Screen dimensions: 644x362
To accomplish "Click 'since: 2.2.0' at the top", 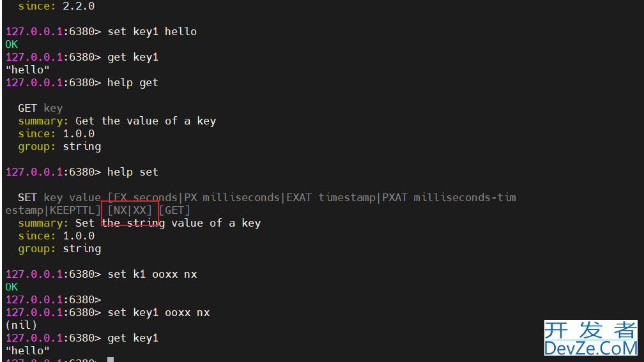I will [56, 6].
